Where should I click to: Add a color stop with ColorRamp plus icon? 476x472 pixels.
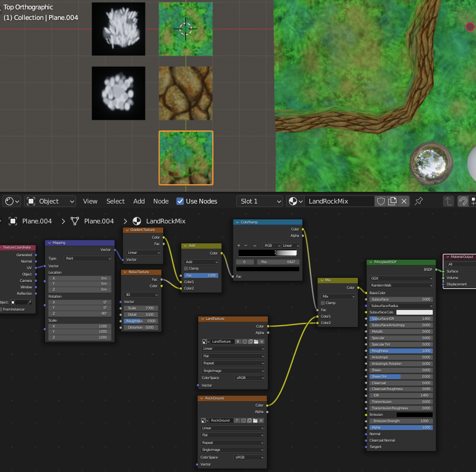(x=239, y=245)
